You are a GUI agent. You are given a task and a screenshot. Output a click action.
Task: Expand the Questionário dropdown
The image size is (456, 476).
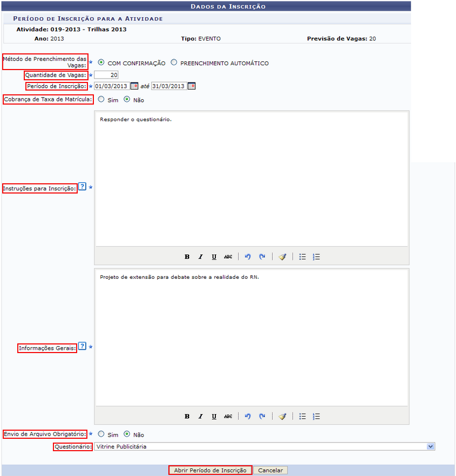(430, 446)
